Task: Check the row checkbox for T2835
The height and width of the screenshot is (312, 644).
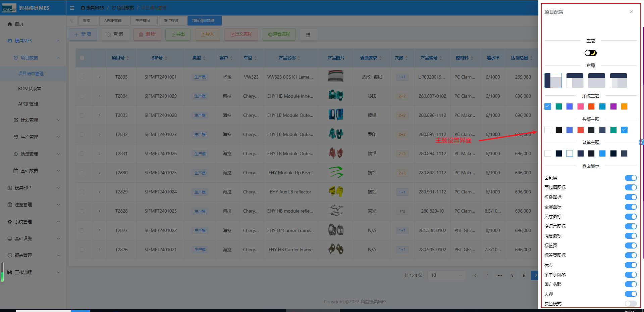Action: tap(82, 77)
